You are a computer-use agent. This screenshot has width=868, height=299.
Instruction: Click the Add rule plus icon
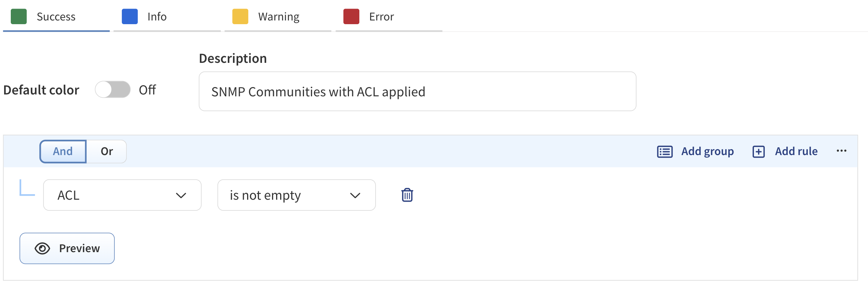tap(758, 152)
